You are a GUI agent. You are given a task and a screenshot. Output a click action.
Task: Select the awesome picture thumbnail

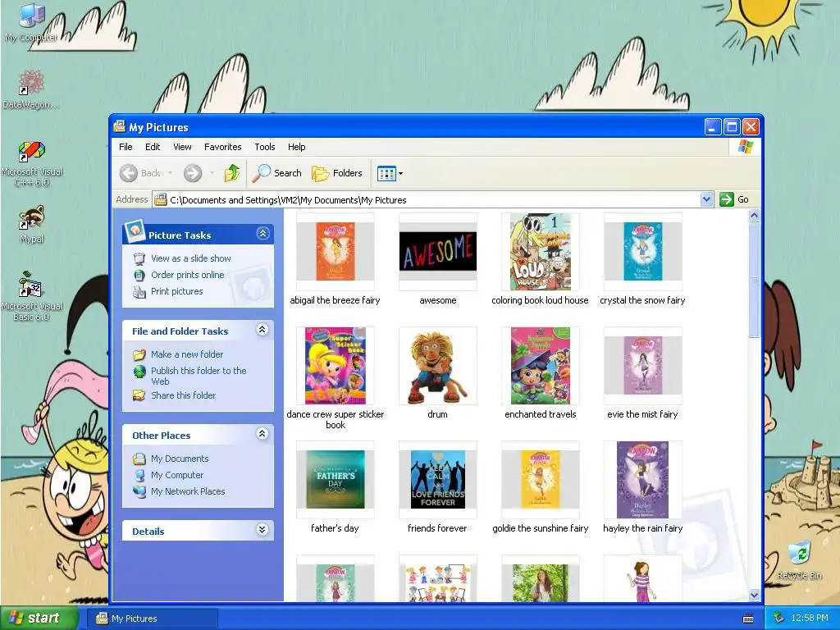coord(438,252)
